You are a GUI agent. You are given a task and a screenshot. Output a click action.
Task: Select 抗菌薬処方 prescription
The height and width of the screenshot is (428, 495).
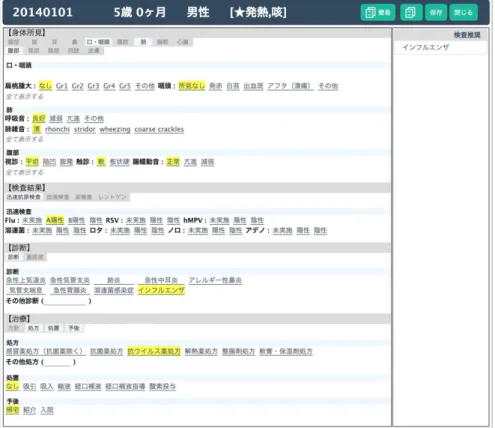click(x=107, y=351)
